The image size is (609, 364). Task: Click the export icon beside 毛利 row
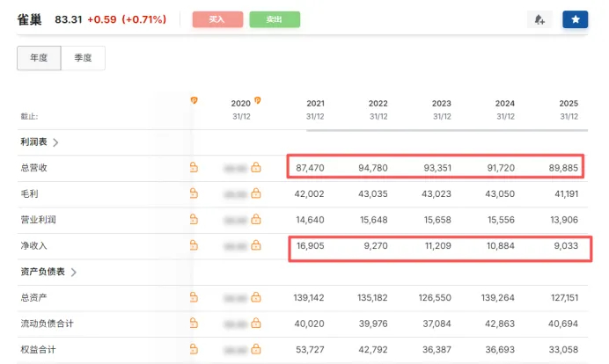coord(194,193)
